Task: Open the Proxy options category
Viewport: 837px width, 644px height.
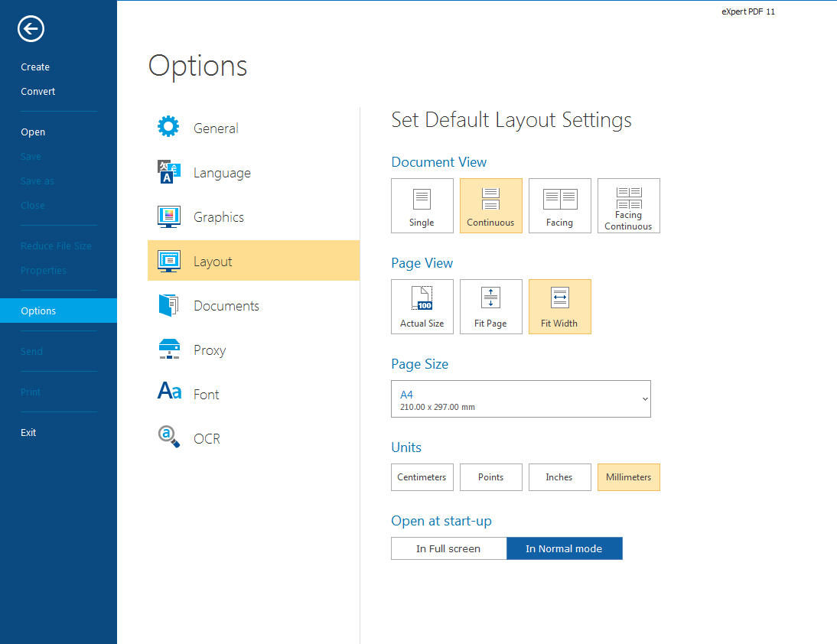Action: (253, 350)
